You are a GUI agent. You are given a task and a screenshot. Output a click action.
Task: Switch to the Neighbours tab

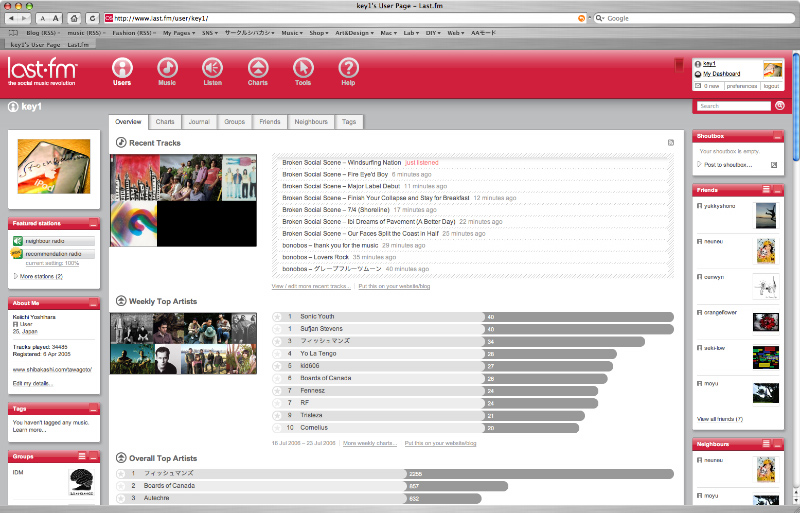pyautogui.click(x=311, y=122)
